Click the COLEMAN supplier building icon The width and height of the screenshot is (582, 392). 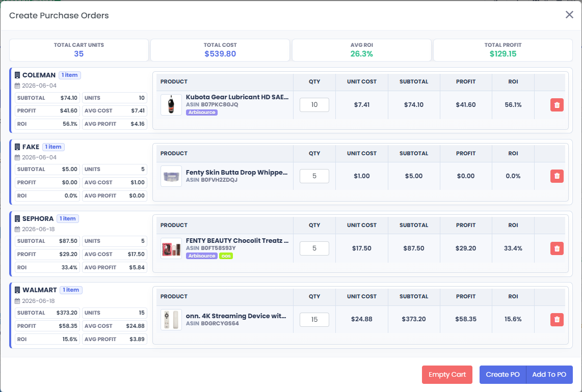coord(17,75)
